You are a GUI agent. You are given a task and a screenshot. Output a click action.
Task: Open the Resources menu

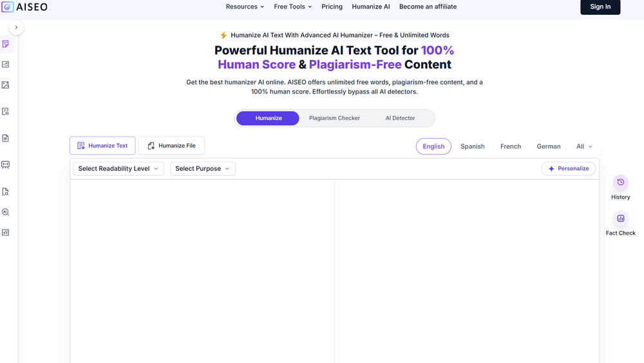coord(245,6)
